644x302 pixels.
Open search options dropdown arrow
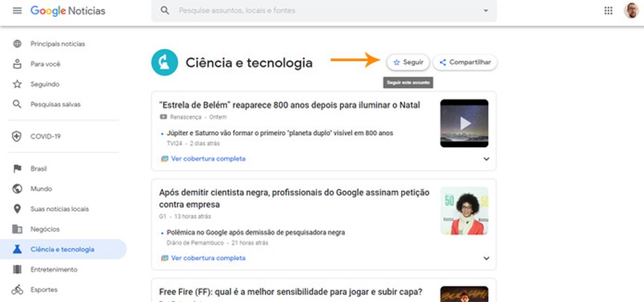click(x=486, y=10)
